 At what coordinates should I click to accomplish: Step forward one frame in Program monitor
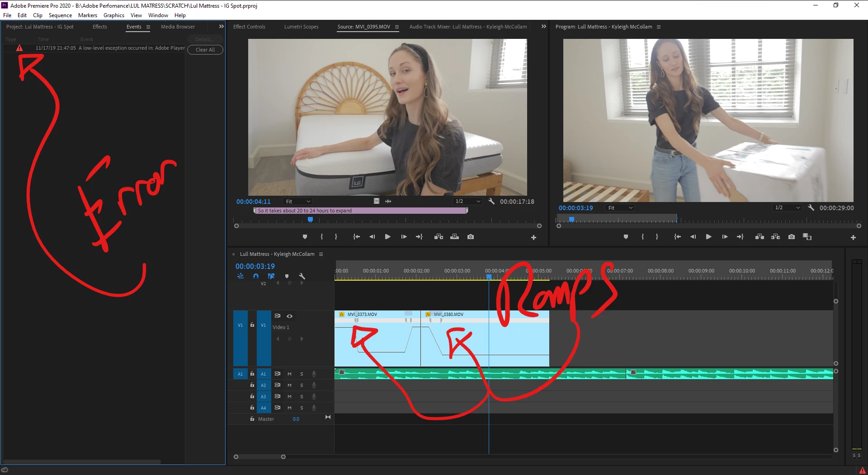point(725,237)
